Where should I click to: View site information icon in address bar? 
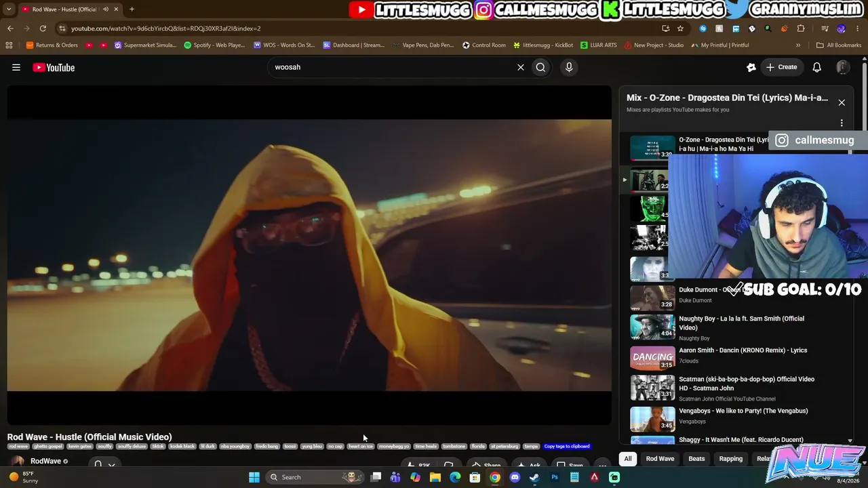(x=62, y=28)
